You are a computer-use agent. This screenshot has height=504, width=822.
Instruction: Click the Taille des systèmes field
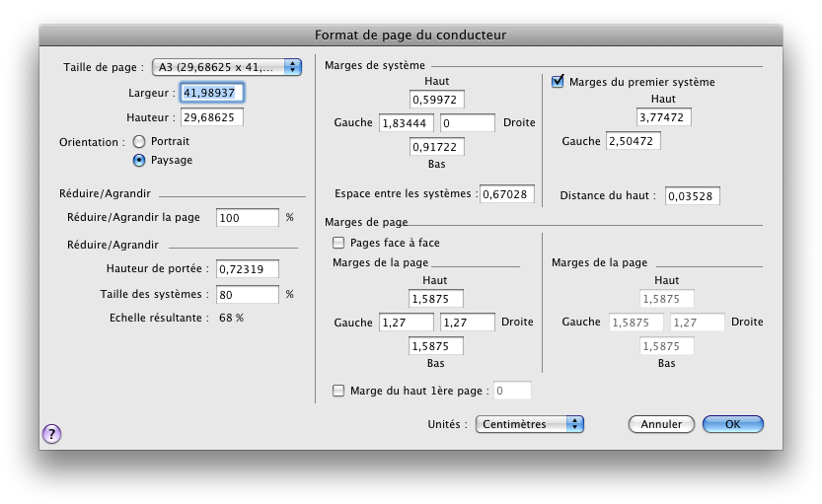tap(247, 294)
